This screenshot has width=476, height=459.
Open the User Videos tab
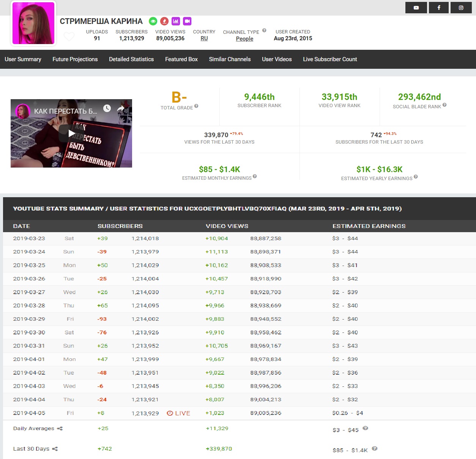coord(277,59)
